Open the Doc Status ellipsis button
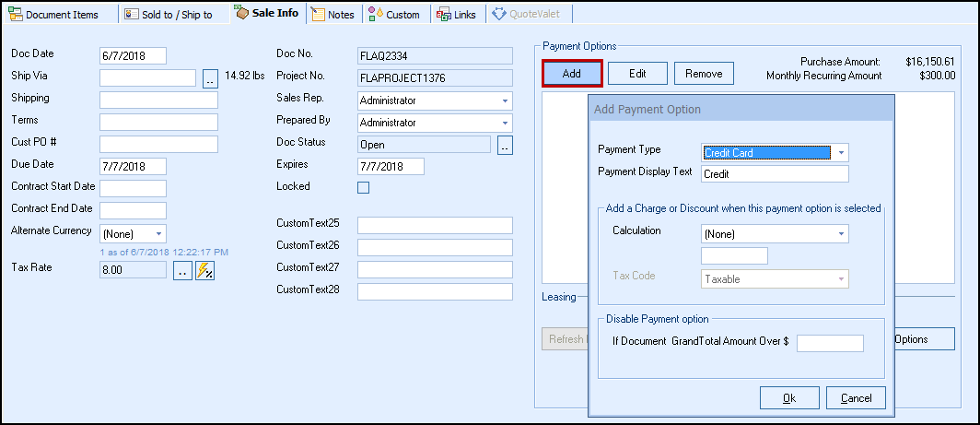 tap(505, 145)
